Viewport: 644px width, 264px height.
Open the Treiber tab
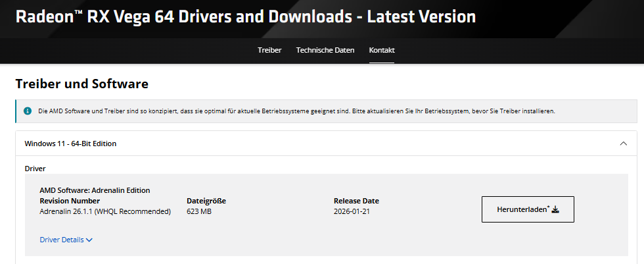269,50
